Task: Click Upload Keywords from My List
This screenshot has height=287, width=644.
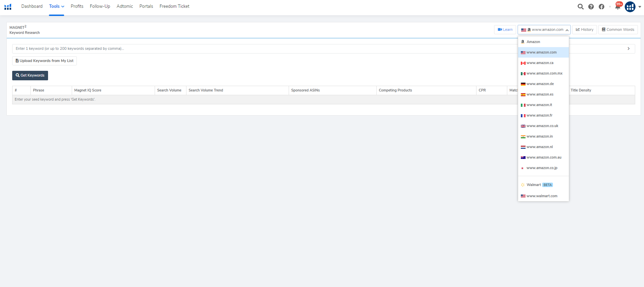Action: 44,61
